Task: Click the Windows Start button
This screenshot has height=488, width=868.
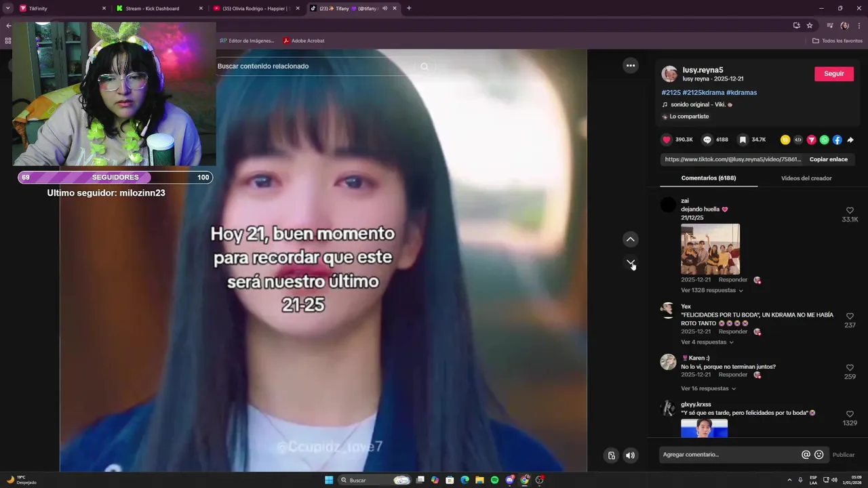Action: click(329, 480)
